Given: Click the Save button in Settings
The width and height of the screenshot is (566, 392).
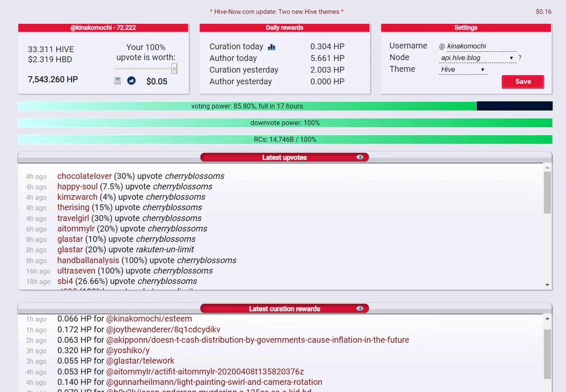Looking at the screenshot, I should click(x=523, y=82).
